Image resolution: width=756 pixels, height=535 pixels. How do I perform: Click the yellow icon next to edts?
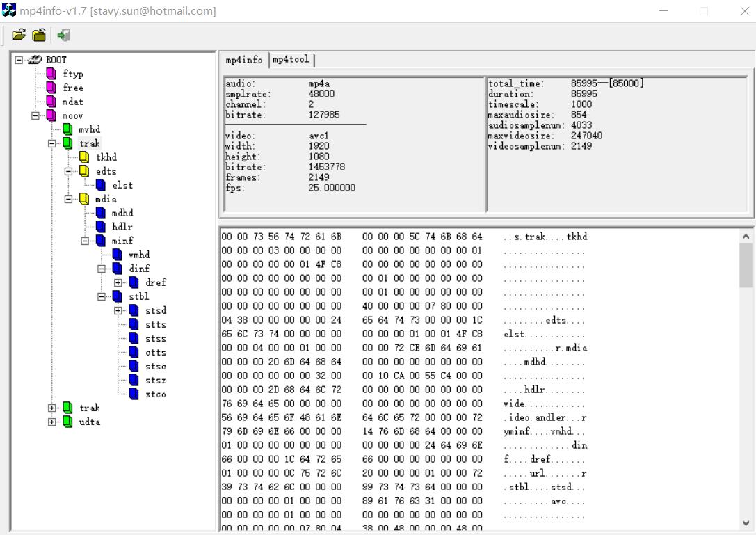pos(84,171)
